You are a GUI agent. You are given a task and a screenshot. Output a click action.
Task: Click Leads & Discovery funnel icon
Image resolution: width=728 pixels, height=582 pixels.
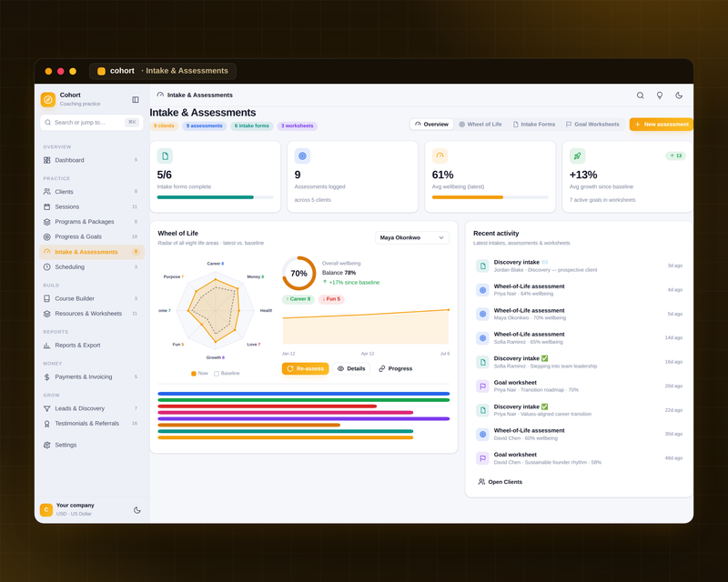47,408
